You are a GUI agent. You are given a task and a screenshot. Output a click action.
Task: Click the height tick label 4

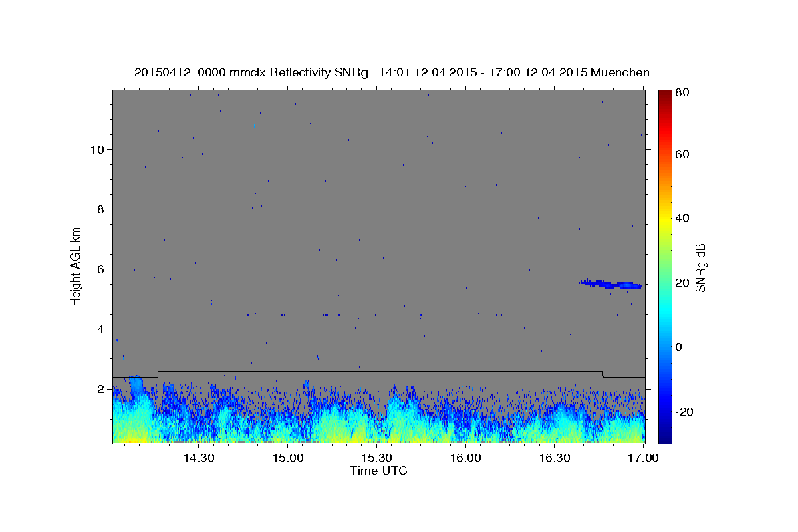(x=100, y=329)
